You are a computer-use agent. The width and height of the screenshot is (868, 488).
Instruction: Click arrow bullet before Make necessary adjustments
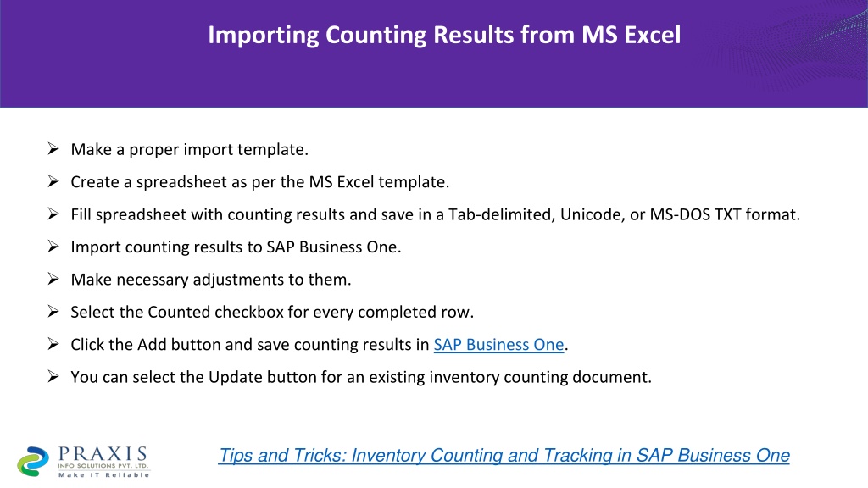(x=53, y=280)
